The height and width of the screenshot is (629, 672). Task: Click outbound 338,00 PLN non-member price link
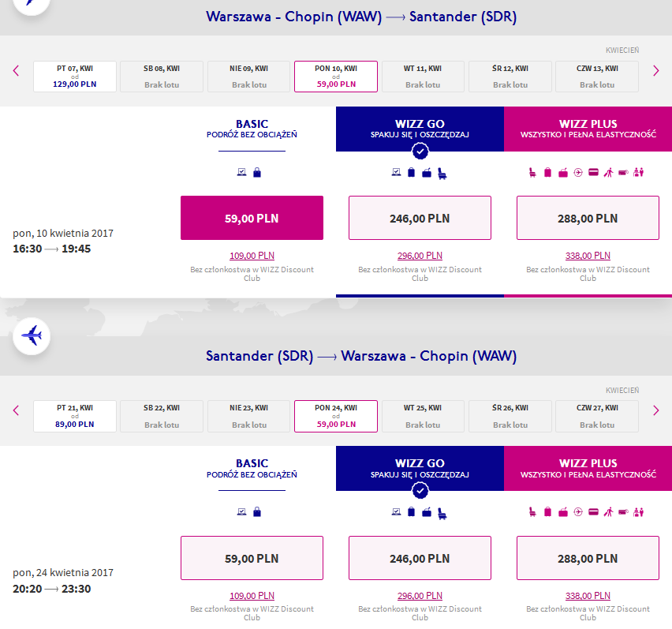(588, 256)
